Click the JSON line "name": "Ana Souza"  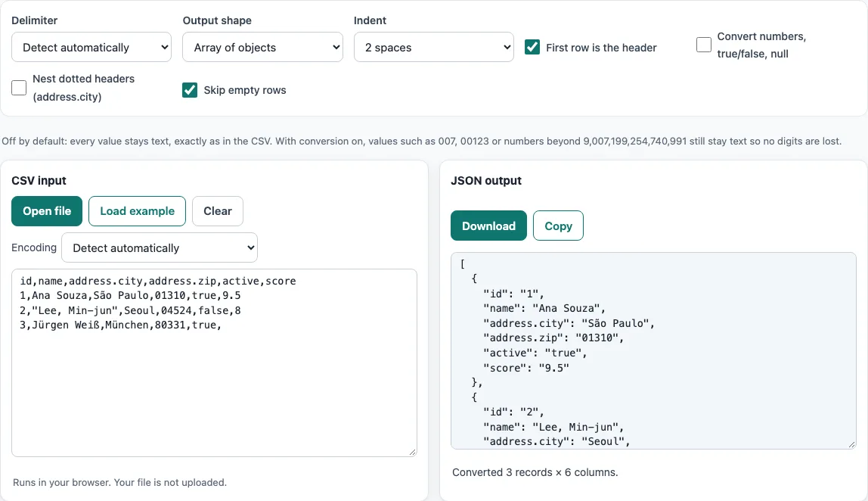point(544,308)
